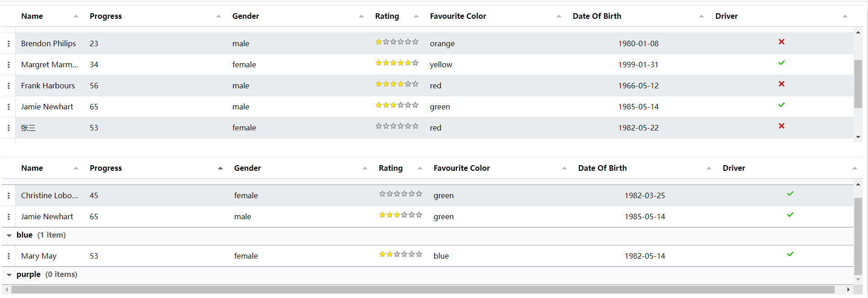Click row handle icon for Mary May
This screenshot has height=298, width=868.
[9, 256]
